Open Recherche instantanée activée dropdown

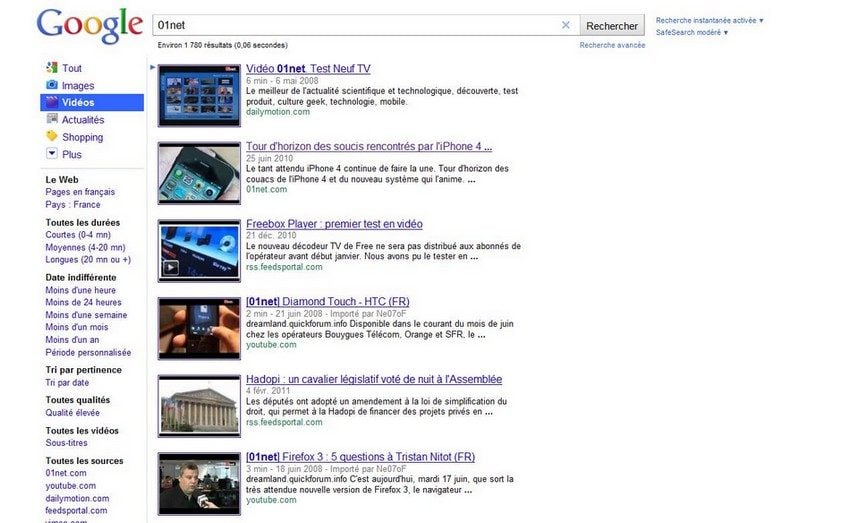pyautogui.click(x=709, y=20)
